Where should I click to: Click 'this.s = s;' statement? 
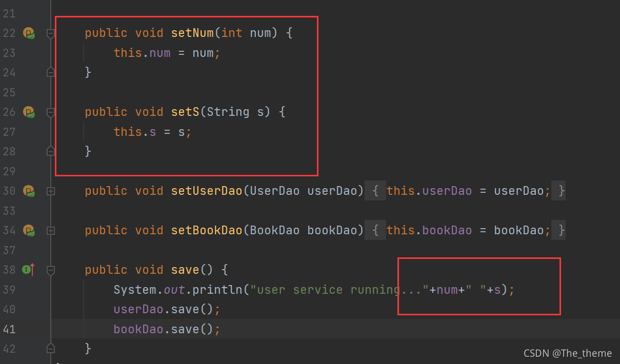click(x=153, y=132)
